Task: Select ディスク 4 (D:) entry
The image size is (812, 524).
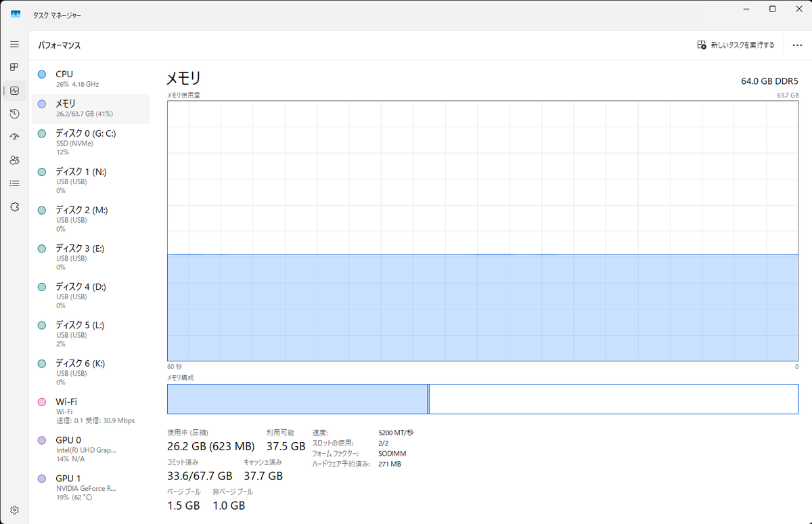Action: click(91, 296)
